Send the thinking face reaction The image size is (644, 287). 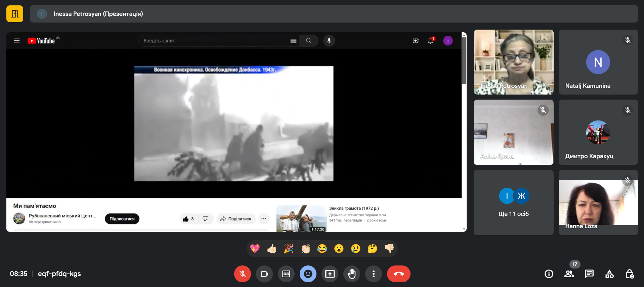point(372,249)
